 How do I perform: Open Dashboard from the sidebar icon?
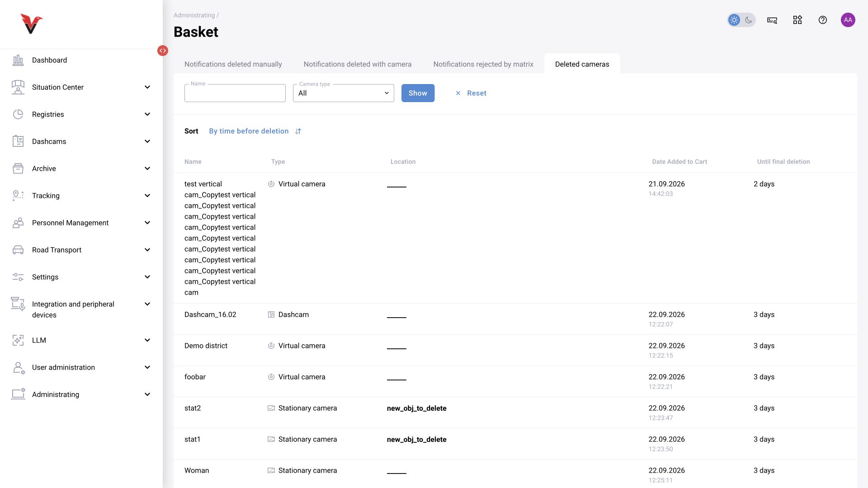click(18, 60)
